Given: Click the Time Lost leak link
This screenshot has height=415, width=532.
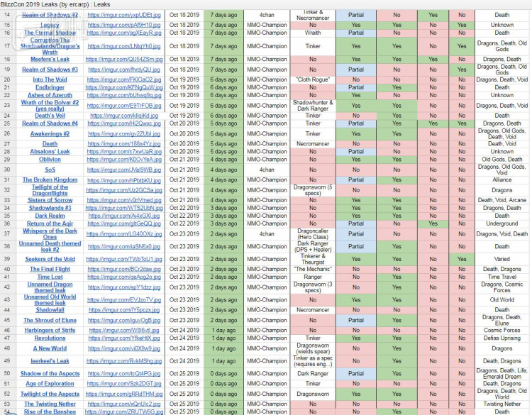Looking at the screenshot, I should (50, 277).
